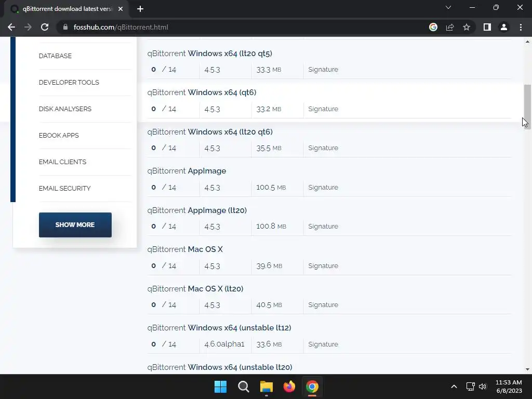Launch File Explorer from taskbar
The width and height of the screenshot is (532, 399).
267,387
